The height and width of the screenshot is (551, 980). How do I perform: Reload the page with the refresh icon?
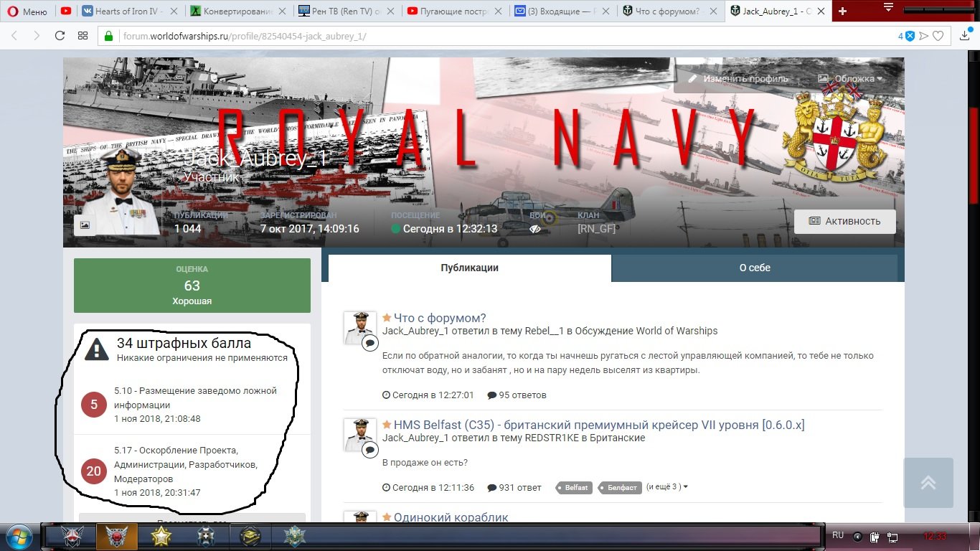tap(60, 36)
